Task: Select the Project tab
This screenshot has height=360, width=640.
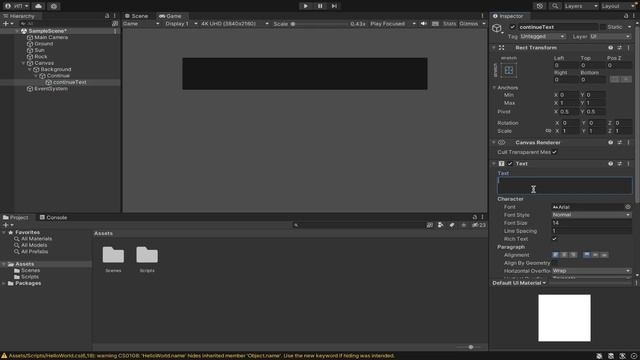Action: [16, 218]
